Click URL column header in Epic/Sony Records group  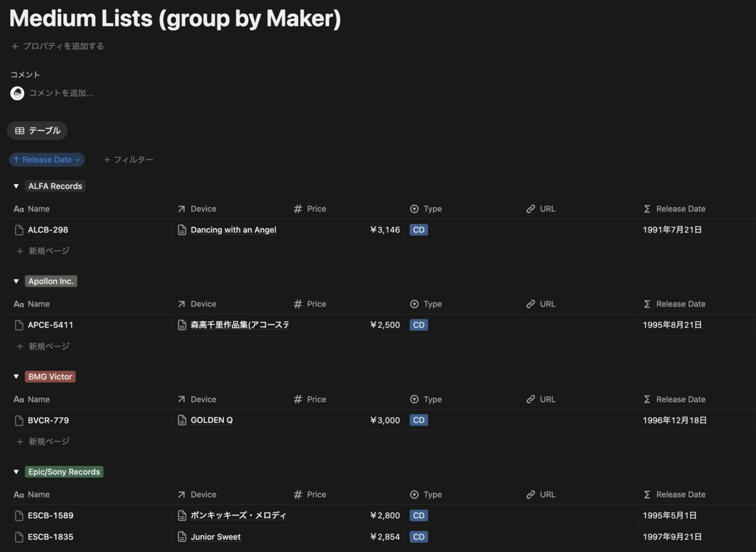click(541, 495)
